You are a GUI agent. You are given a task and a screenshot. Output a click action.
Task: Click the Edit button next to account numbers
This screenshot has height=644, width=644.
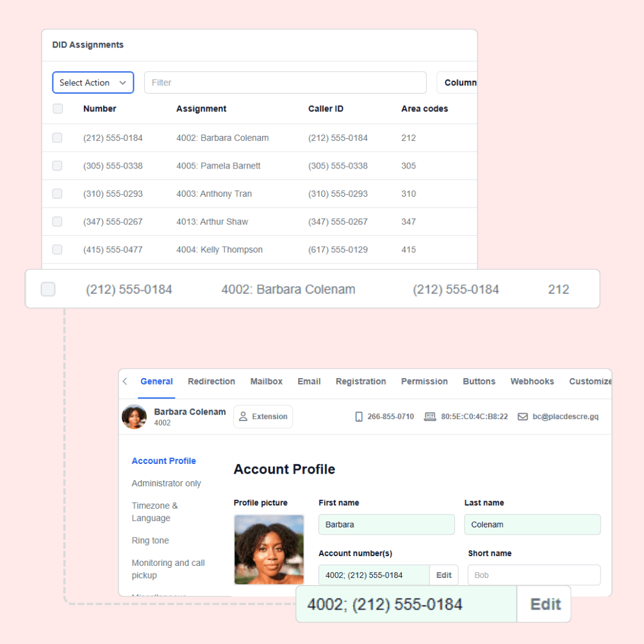tap(443, 575)
